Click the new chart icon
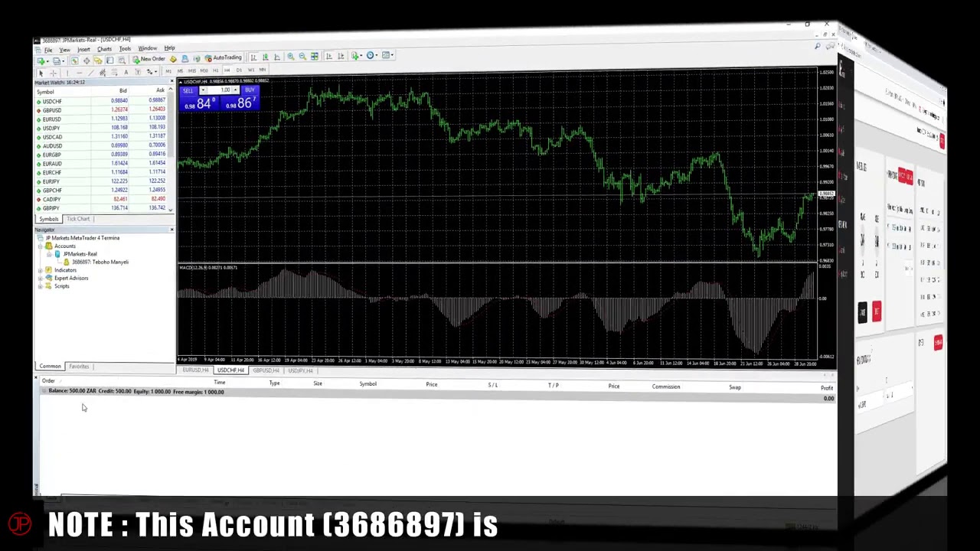 point(41,60)
